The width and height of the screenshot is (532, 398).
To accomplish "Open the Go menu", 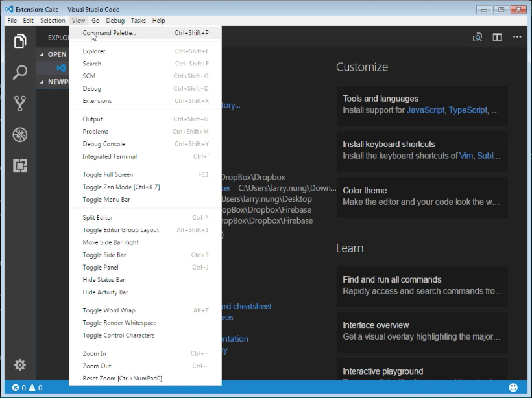I will (x=95, y=20).
